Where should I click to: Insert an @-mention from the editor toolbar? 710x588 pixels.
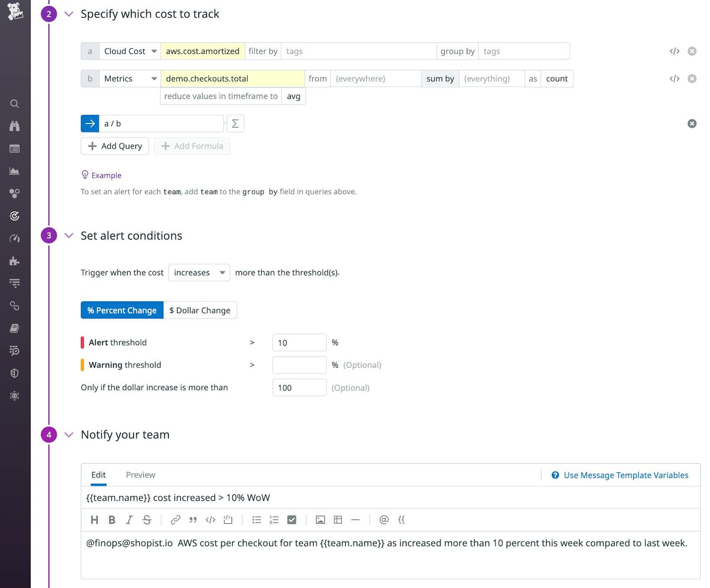(x=384, y=520)
